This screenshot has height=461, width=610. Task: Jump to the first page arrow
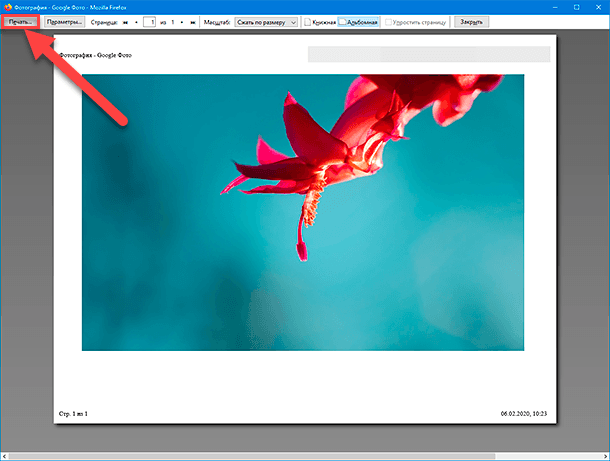pos(125,21)
